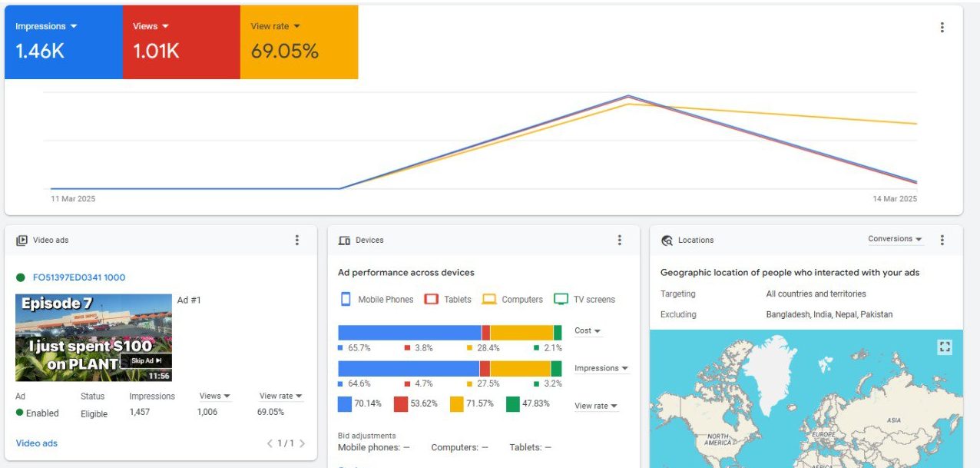
Task: Click the Devices card header icon
Action: [344, 241]
